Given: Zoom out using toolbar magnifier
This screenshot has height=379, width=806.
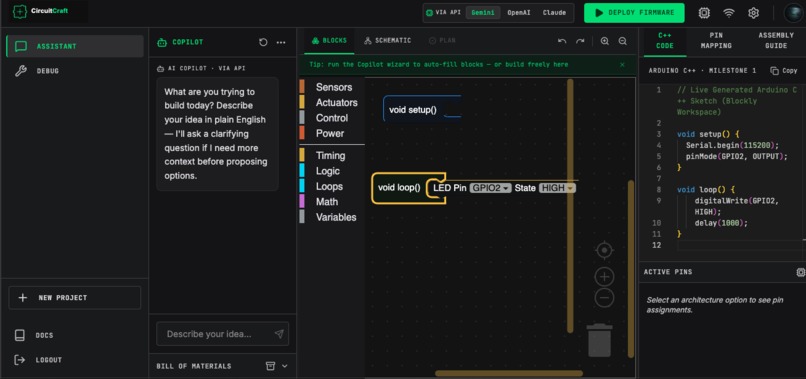Looking at the screenshot, I should point(622,41).
